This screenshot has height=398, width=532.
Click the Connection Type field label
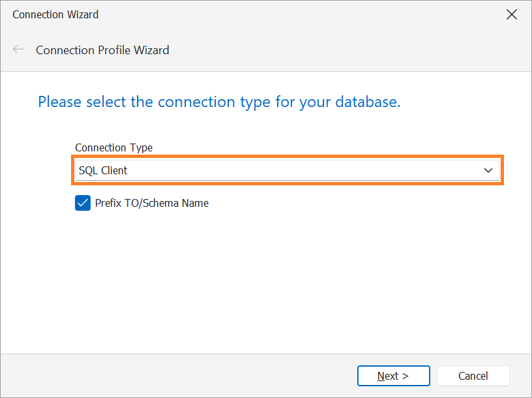pos(113,147)
